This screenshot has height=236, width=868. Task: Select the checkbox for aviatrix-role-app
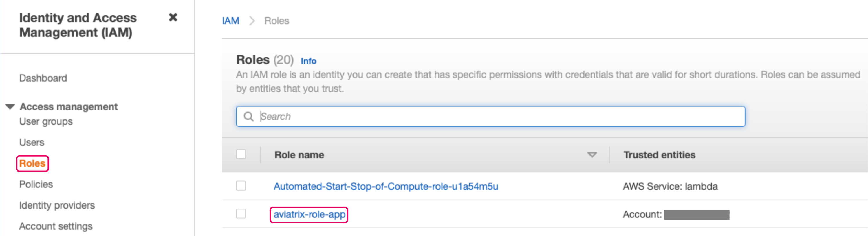[x=241, y=214]
